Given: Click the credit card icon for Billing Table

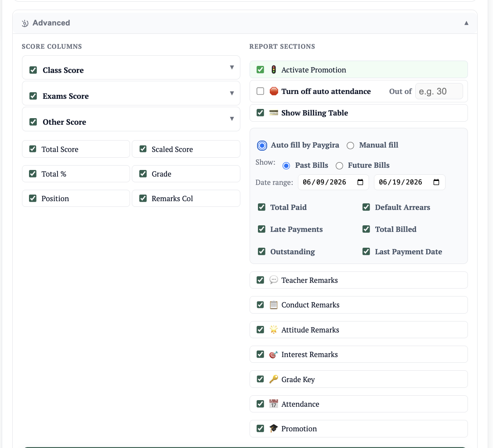Looking at the screenshot, I should click(x=274, y=112).
